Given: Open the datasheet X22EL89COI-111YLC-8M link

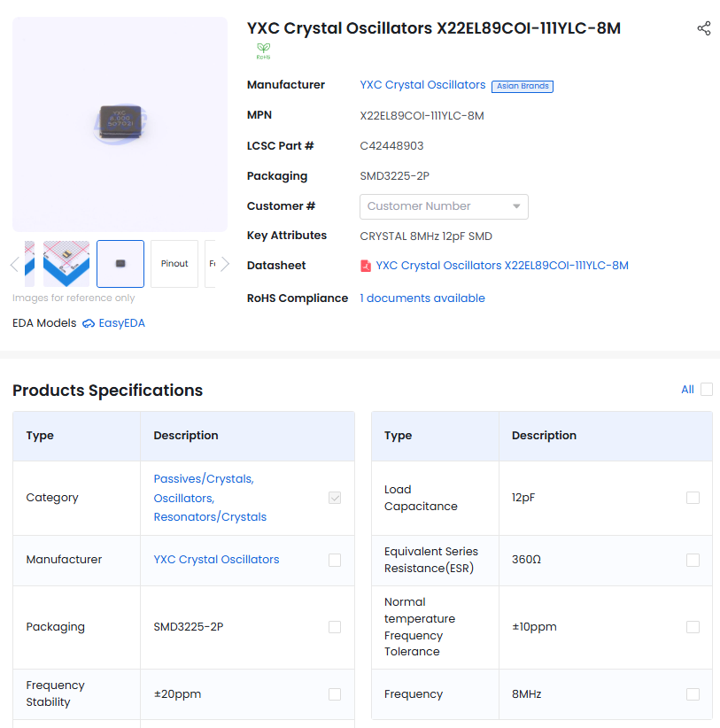Looking at the screenshot, I should pos(502,266).
